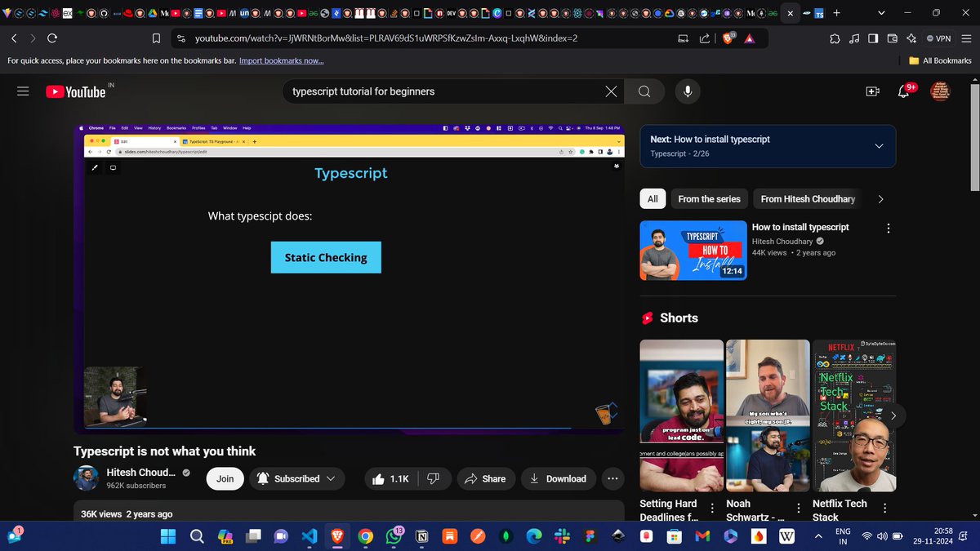The image size is (980, 551).
Task: Open the Create video icon
Action: tap(872, 91)
